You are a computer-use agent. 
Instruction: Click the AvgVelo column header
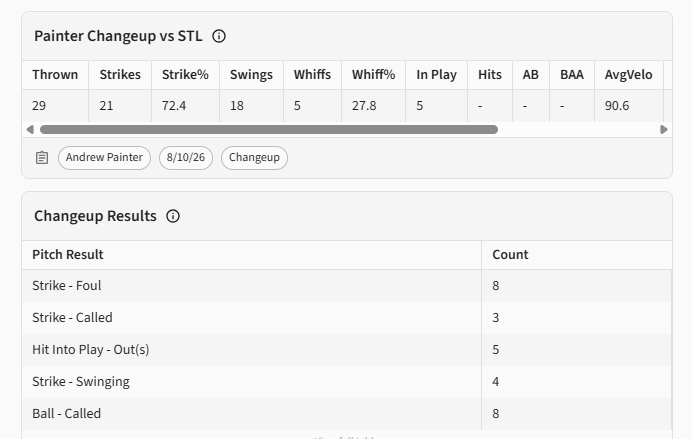(x=628, y=75)
